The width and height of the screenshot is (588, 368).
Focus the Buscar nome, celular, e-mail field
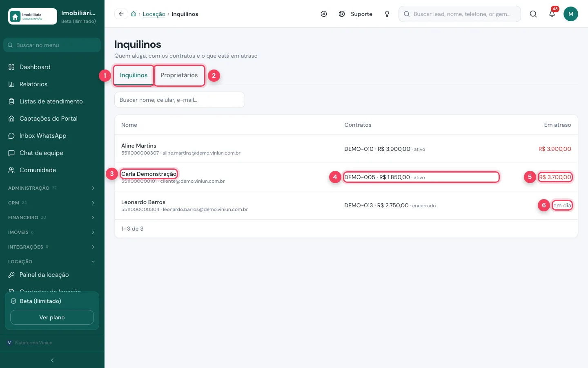click(x=180, y=100)
